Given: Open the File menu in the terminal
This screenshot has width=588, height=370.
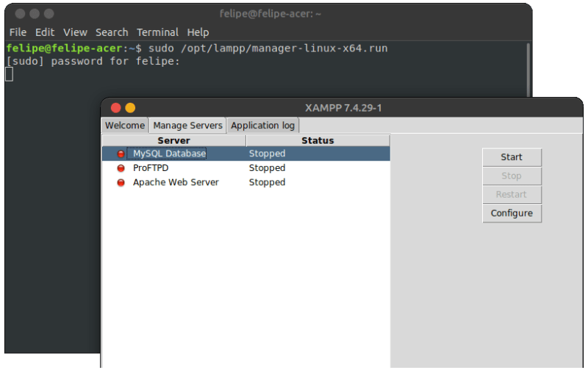Looking at the screenshot, I should pyautogui.click(x=18, y=32).
